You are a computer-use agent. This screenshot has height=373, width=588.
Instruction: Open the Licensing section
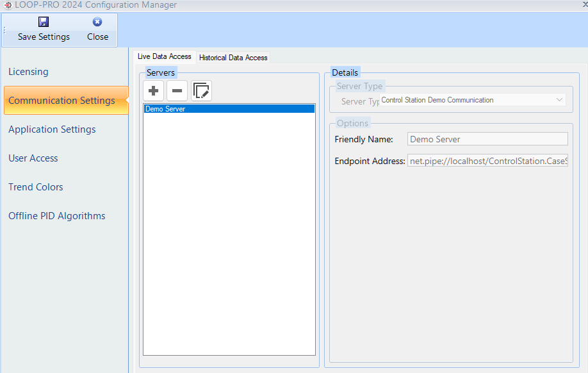pyautogui.click(x=28, y=72)
